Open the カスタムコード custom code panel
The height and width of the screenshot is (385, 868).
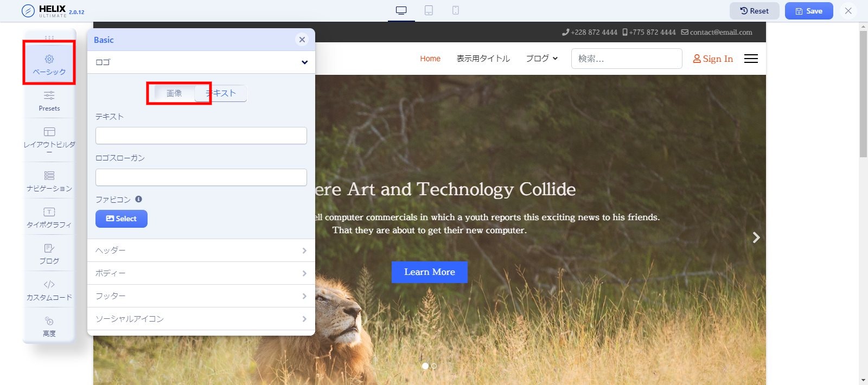(49, 290)
